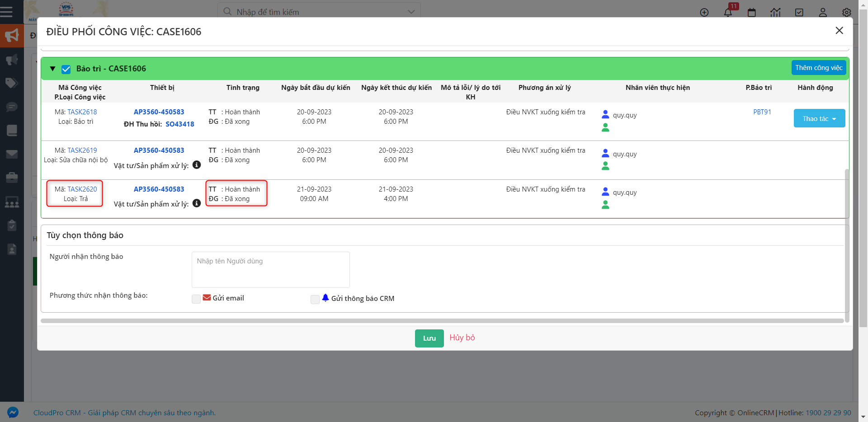Open the chat bubble sidebar icon

click(12, 107)
